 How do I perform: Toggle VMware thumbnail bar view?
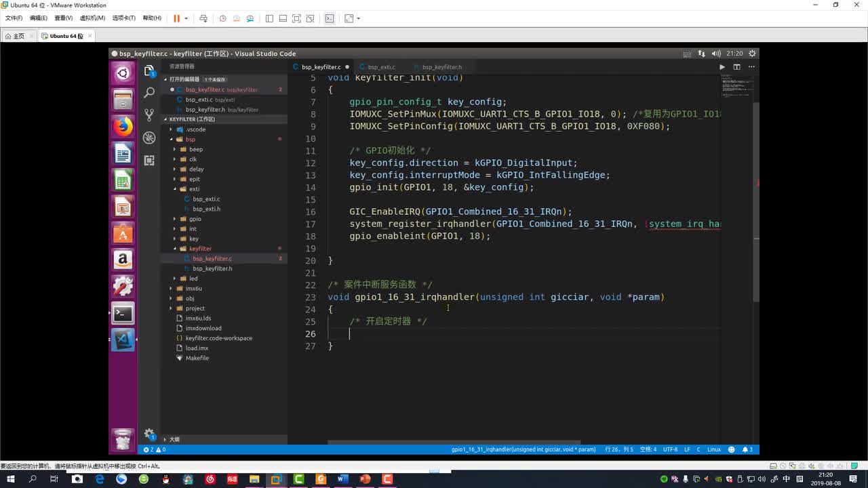283,18
